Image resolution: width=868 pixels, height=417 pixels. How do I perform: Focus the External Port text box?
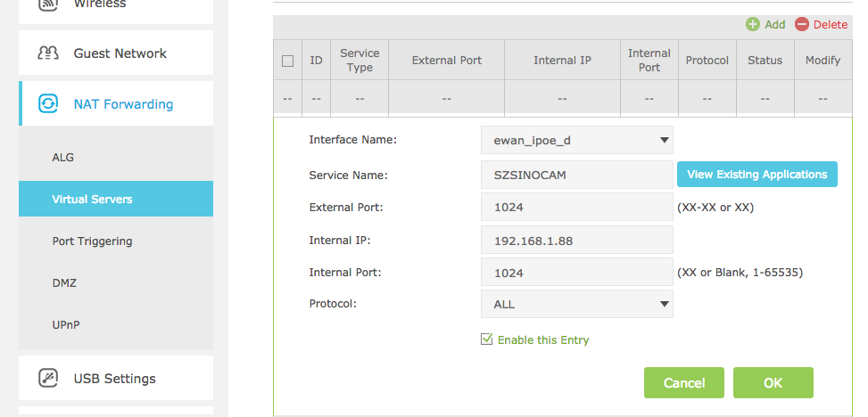[577, 207]
